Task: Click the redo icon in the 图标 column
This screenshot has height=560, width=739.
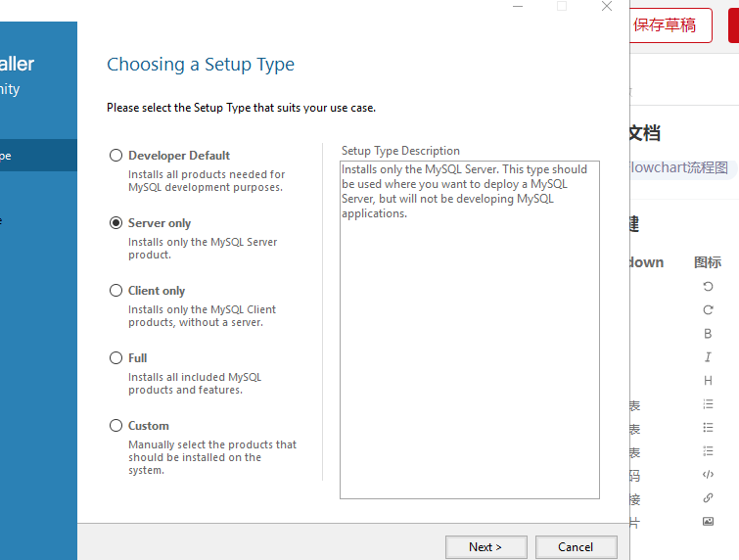Action: 708,310
